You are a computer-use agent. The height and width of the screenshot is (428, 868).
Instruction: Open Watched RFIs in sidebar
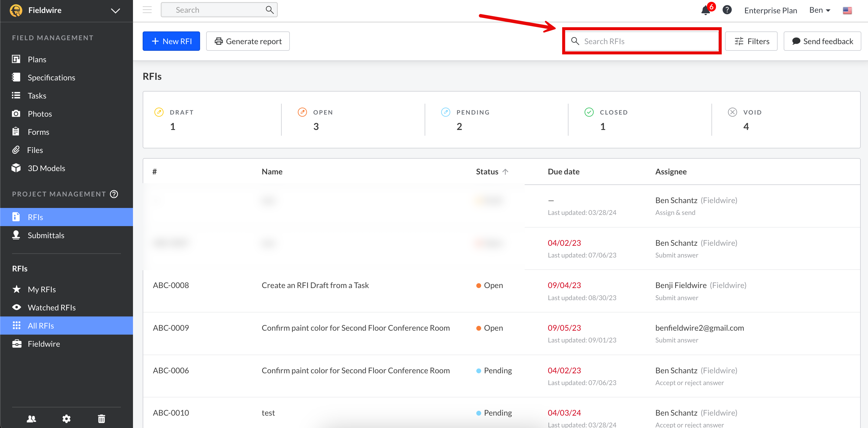click(52, 307)
